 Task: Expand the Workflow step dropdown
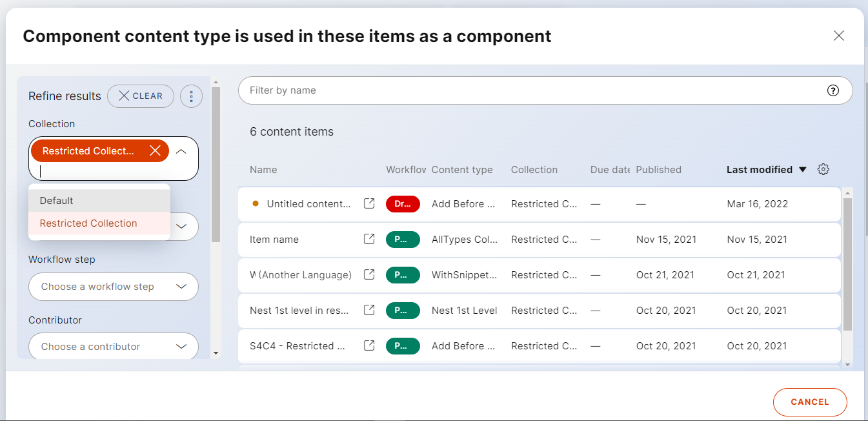tap(181, 287)
